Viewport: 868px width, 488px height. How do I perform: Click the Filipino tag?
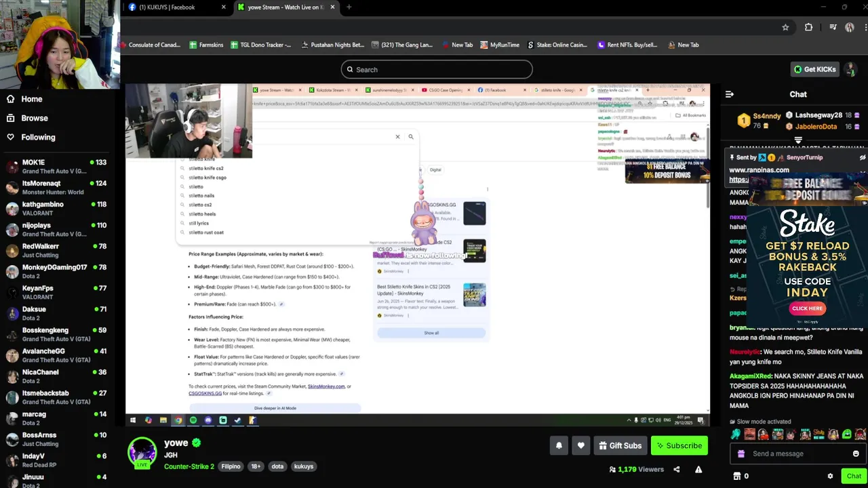tap(231, 466)
